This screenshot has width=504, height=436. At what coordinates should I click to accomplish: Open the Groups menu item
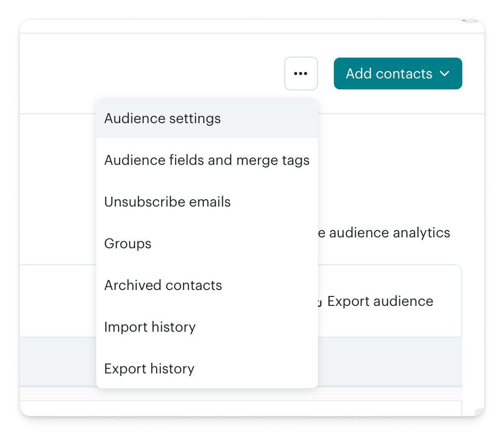[127, 244]
